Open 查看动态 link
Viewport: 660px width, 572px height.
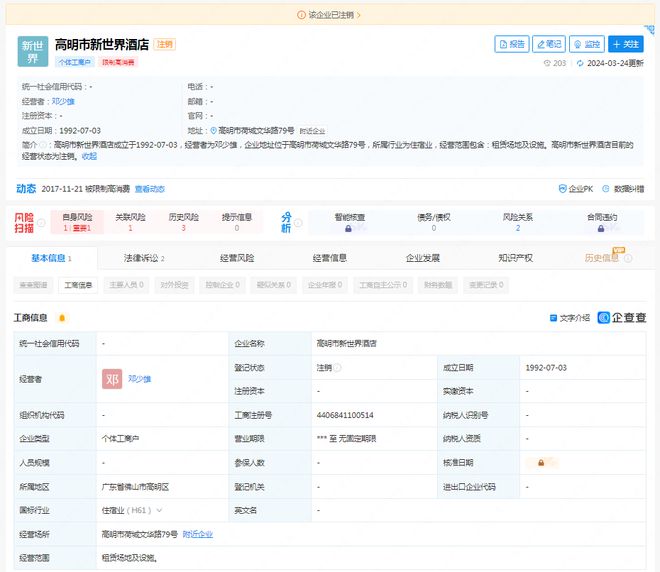[x=150, y=189]
